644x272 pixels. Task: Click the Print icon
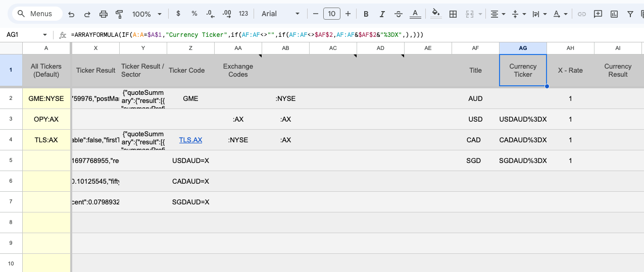pyautogui.click(x=104, y=14)
